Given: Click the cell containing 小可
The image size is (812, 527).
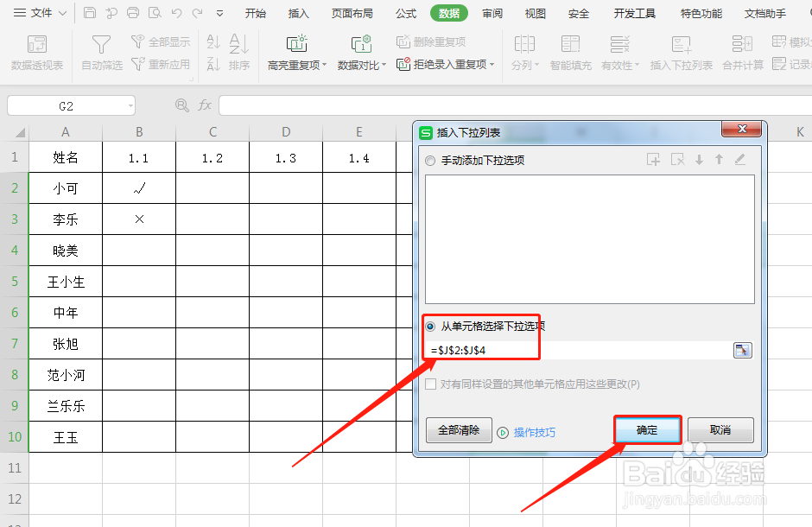Looking at the screenshot, I should click(x=66, y=188).
